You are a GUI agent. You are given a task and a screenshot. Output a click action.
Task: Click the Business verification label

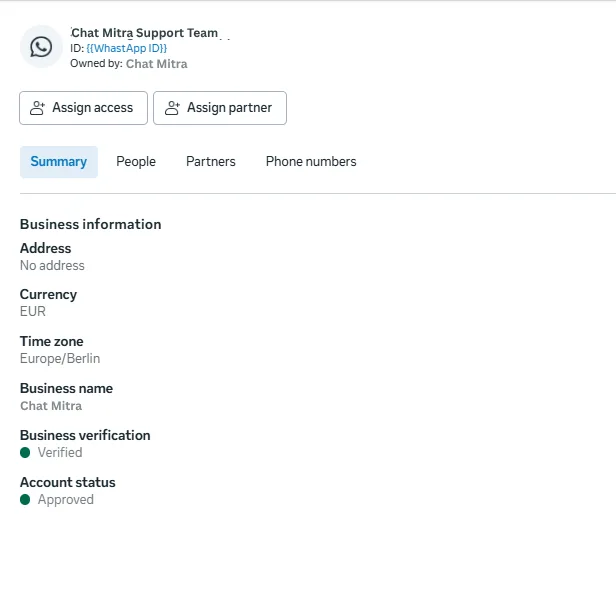pos(85,435)
